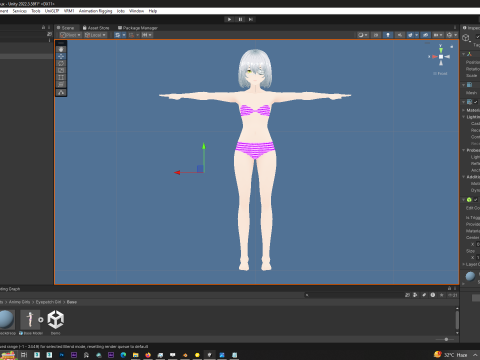Click the red X move handle arrow
The width and height of the screenshot is (480, 360).
pyautogui.click(x=178, y=172)
